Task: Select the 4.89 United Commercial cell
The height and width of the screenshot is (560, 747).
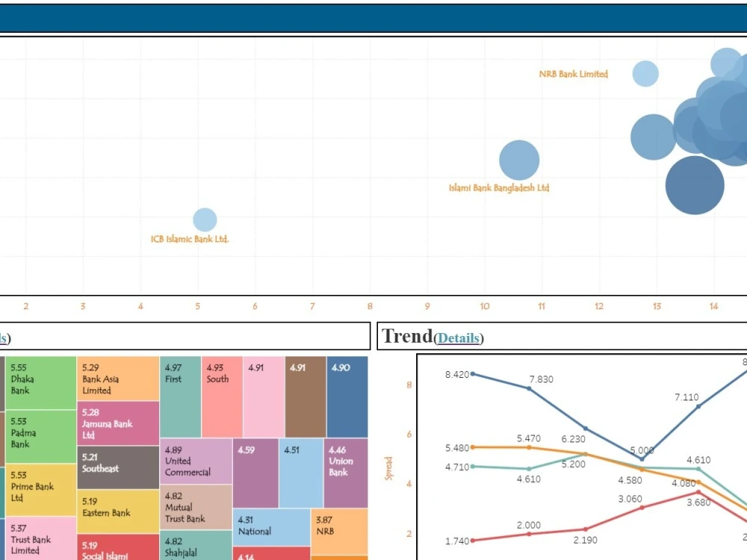Action: click(196, 461)
